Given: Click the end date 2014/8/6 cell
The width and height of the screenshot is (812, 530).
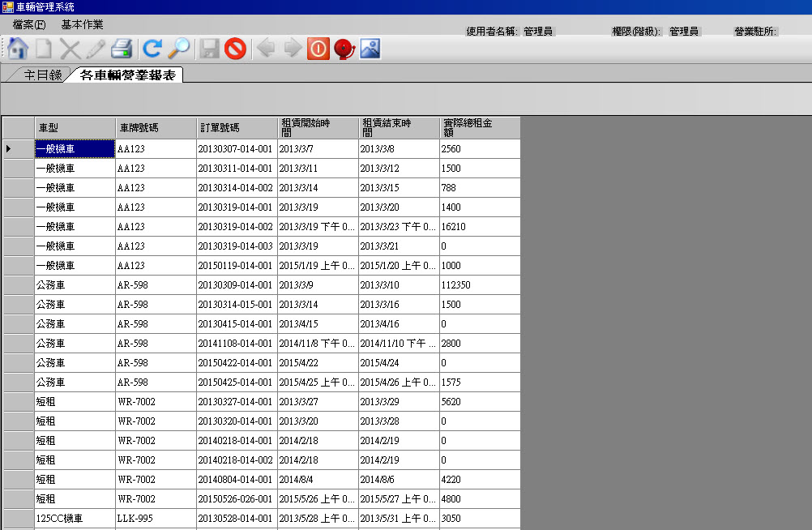Looking at the screenshot, I should [x=400, y=479].
